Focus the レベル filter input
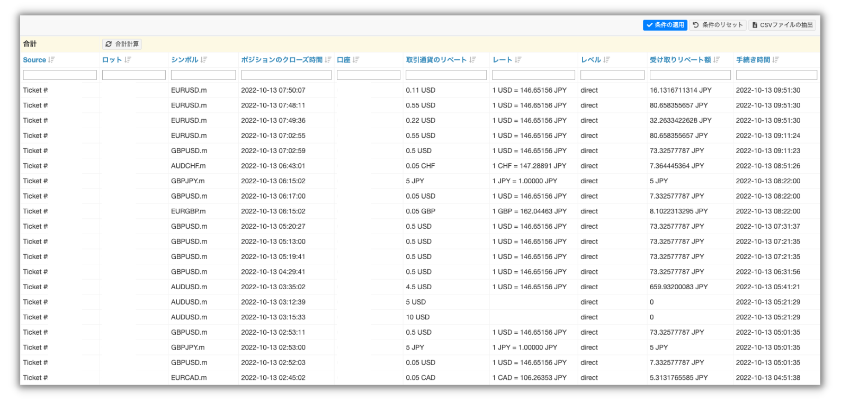This screenshot has height=401, width=868. pos(613,75)
